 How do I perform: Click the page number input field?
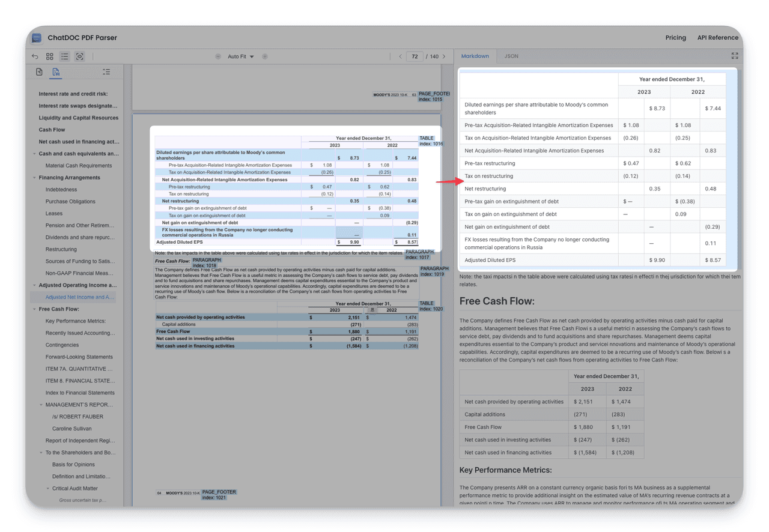415,56
